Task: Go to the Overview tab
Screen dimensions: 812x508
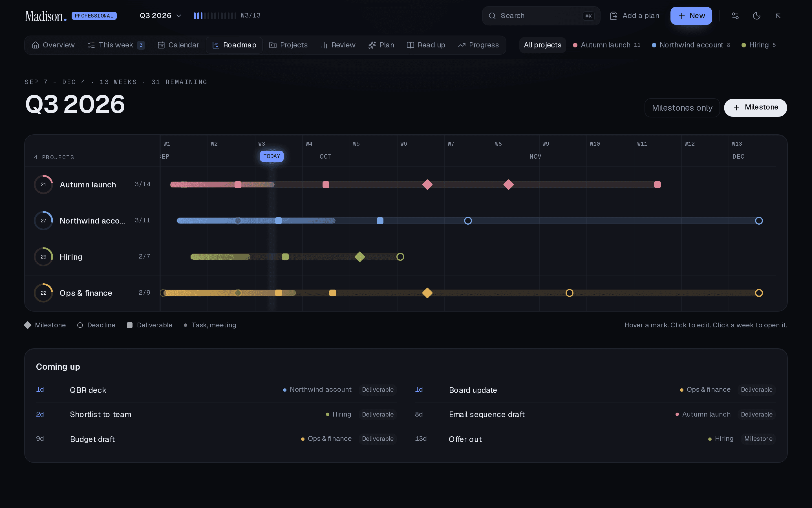Action: [x=53, y=45]
